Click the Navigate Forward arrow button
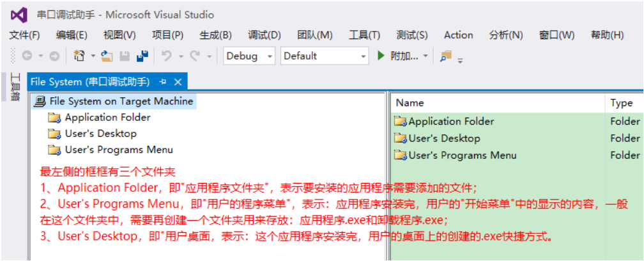Screen dimensions: 644x261 tap(54, 56)
